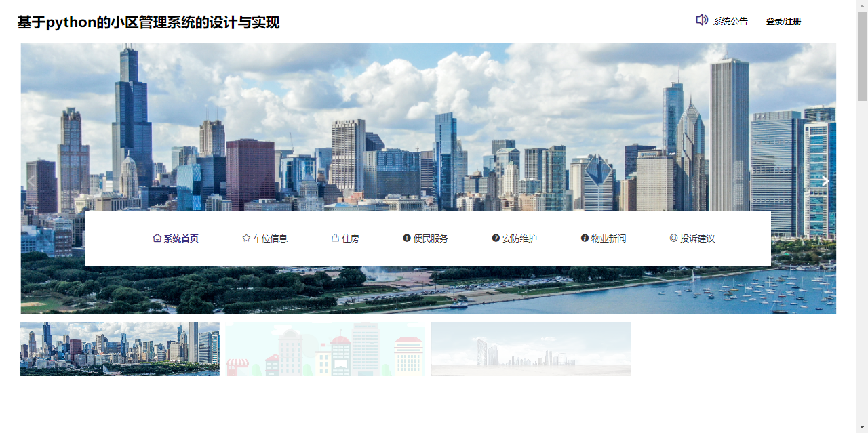This screenshot has width=868, height=433.
Task: Select the Chicago skyline photo thumbnail
Action: 119,349
